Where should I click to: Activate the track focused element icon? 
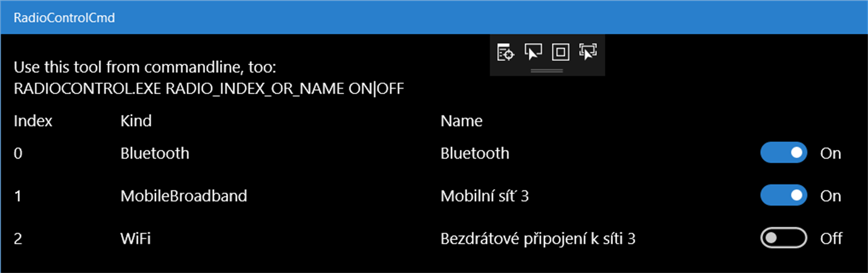(x=588, y=52)
